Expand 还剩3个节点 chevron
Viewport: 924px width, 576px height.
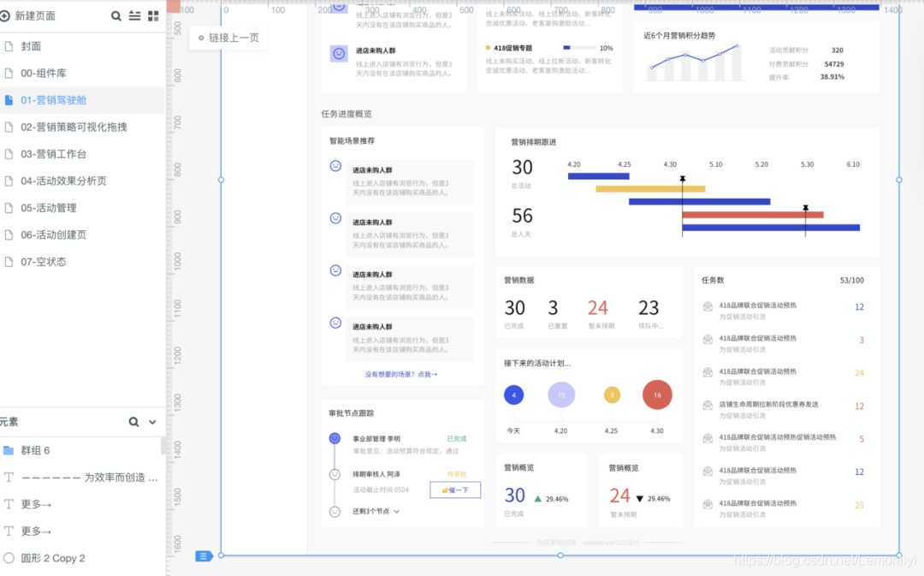pyautogui.click(x=396, y=511)
